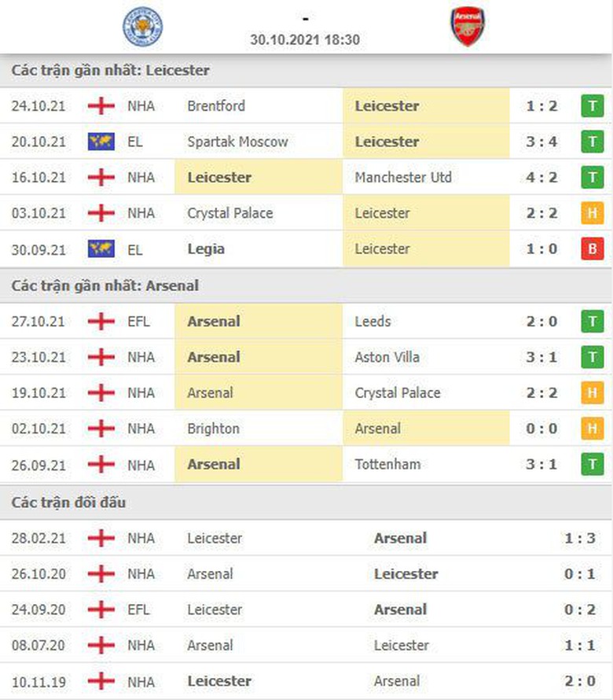Open the 'Các trận gần nhất: Leicester' section header
613x700 pixels.
[110, 71]
